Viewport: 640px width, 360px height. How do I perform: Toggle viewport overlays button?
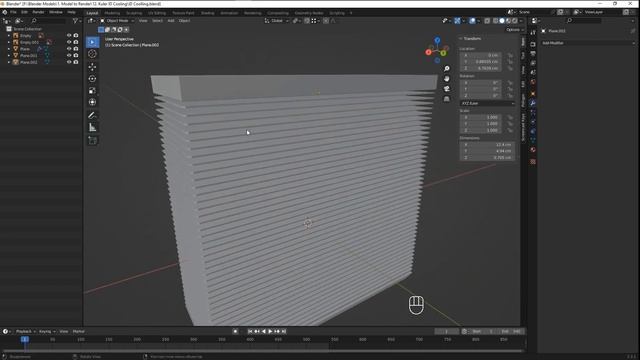click(x=472, y=21)
